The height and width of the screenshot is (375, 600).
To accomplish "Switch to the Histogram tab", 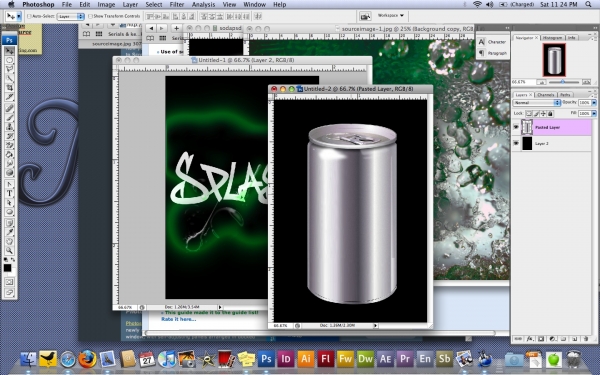I will click(552, 38).
